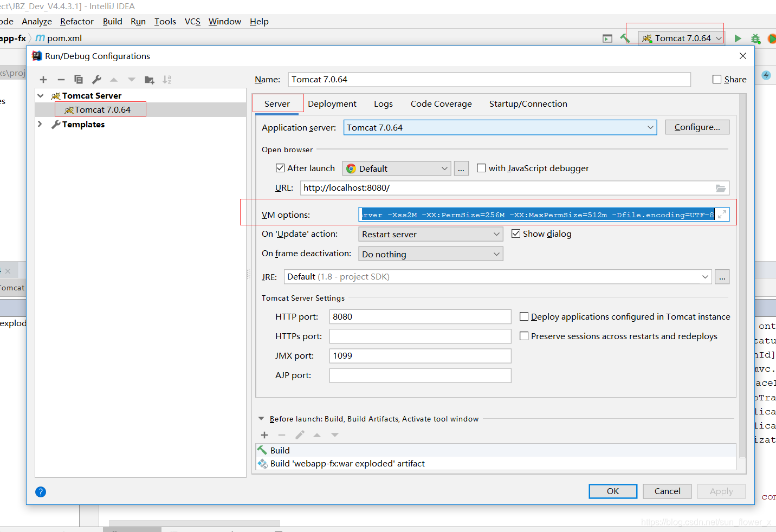The width and height of the screenshot is (776, 532).
Task: Click the JMX port field
Action: [x=420, y=355]
